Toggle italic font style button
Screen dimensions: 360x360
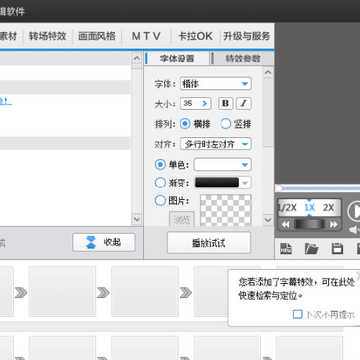(244, 104)
